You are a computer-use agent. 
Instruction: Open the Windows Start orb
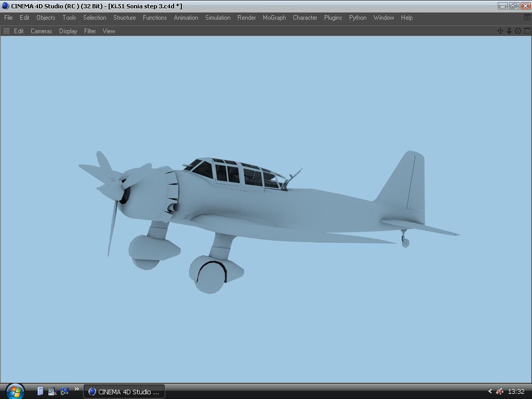(x=14, y=391)
